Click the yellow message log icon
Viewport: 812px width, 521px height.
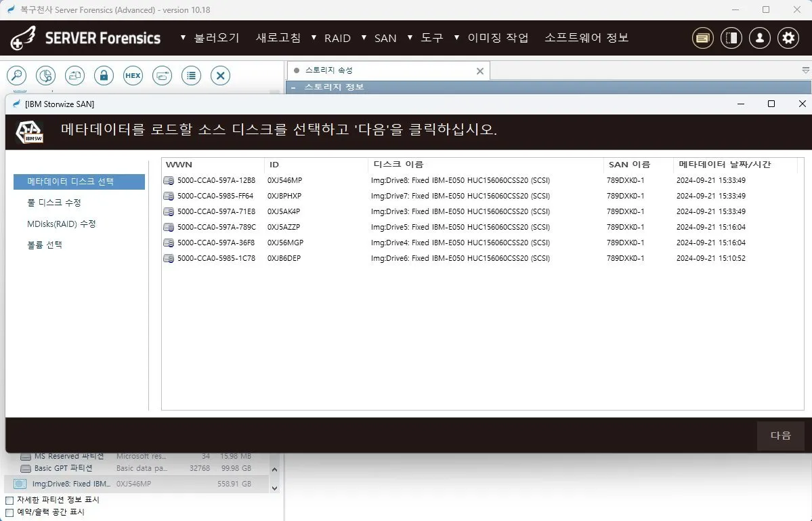tap(703, 38)
